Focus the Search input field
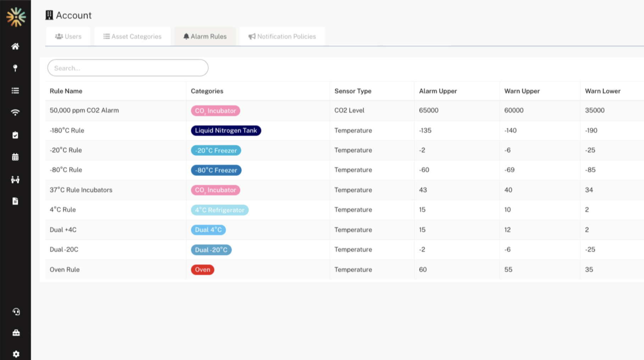The height and width of the screenshot is (360, 644). (x=128, y=68)
